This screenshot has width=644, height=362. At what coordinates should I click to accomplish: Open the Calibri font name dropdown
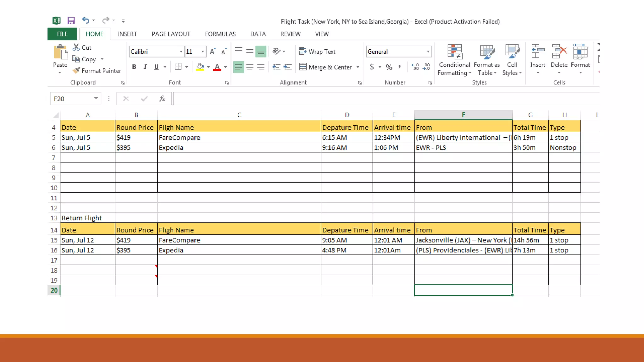(x=181, y=52)
